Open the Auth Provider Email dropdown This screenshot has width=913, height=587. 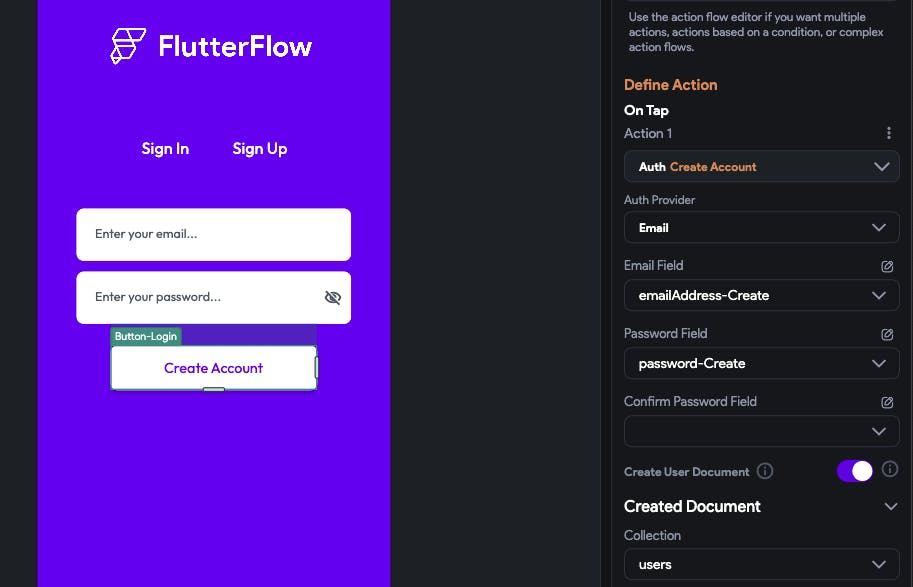click(762, 227)
